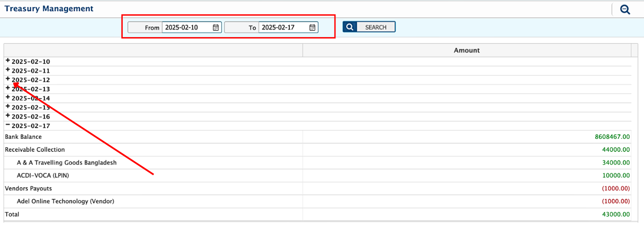Viewport: 644px width, 236px height.
Task: Expand the 2025-02-14 date group
Action: (x=8, y=97)
